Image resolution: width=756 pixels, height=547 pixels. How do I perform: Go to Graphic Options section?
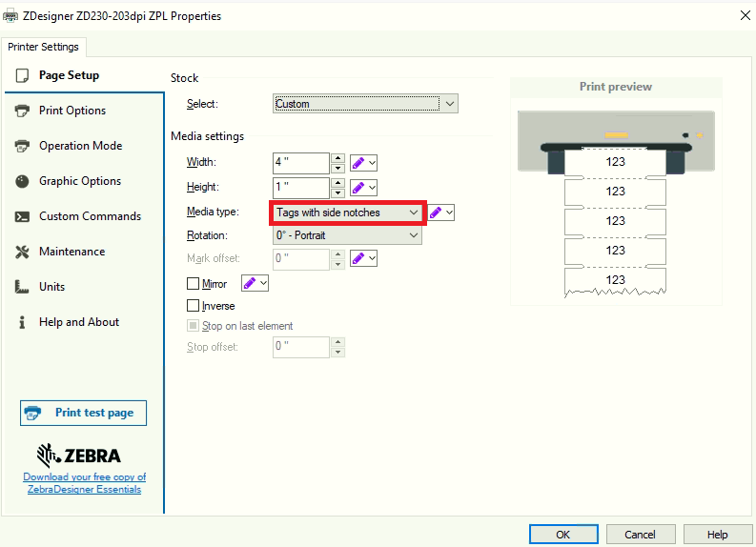point(85,181)
